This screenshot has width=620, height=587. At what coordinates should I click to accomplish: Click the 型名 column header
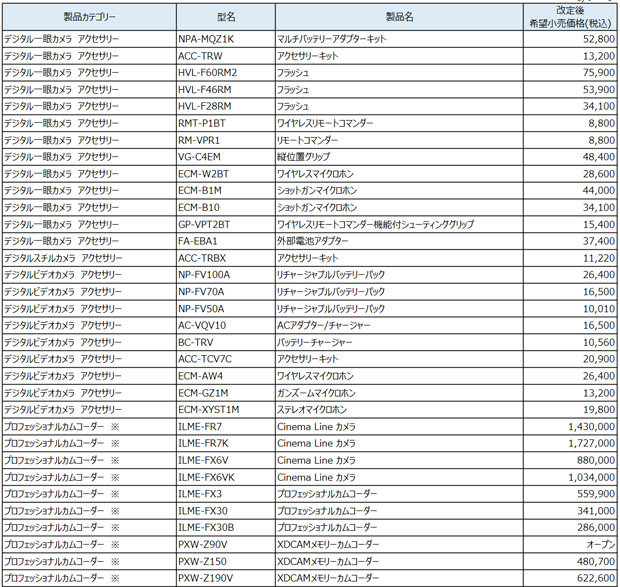coord(226,17)
